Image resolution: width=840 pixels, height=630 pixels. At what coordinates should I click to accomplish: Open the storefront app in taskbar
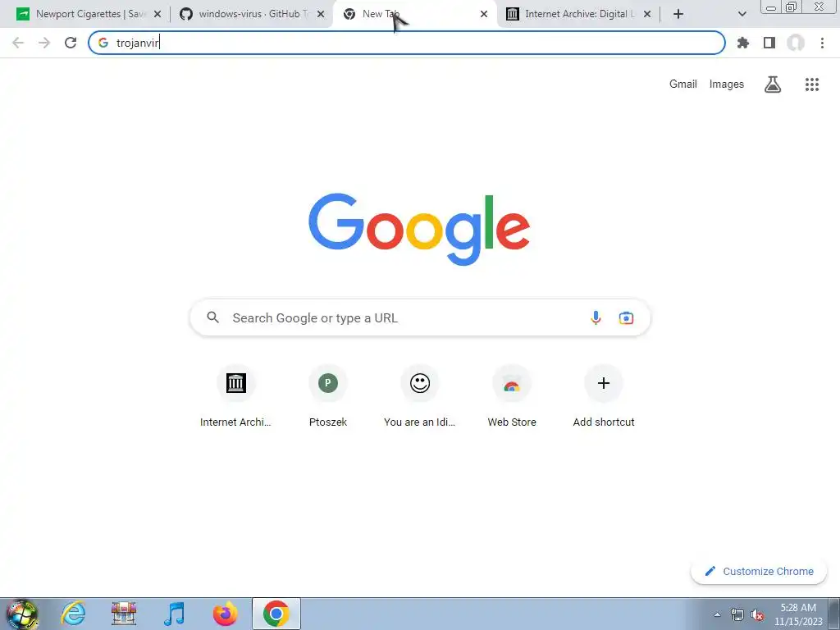(124, 614)
